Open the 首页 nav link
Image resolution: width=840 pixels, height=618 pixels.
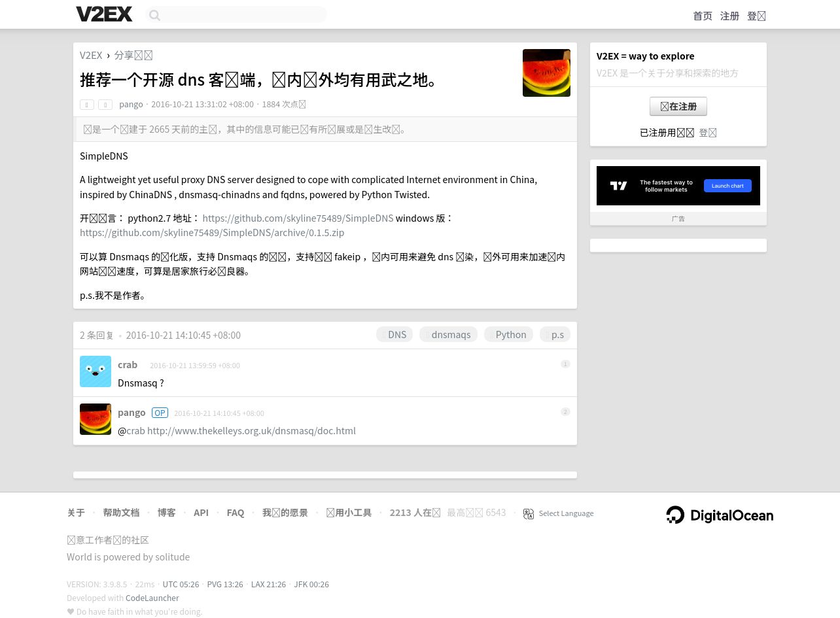point(703,16)
